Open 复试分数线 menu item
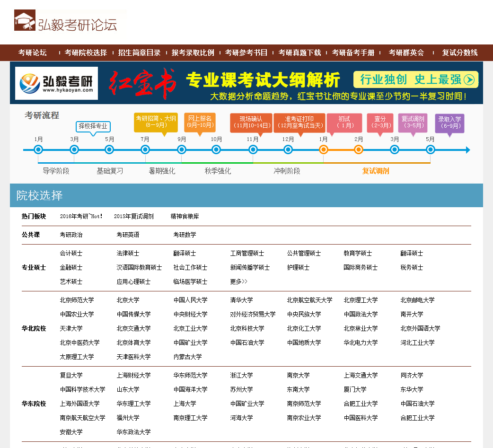Screen dimensions: 493x448 tap(460, 53)
